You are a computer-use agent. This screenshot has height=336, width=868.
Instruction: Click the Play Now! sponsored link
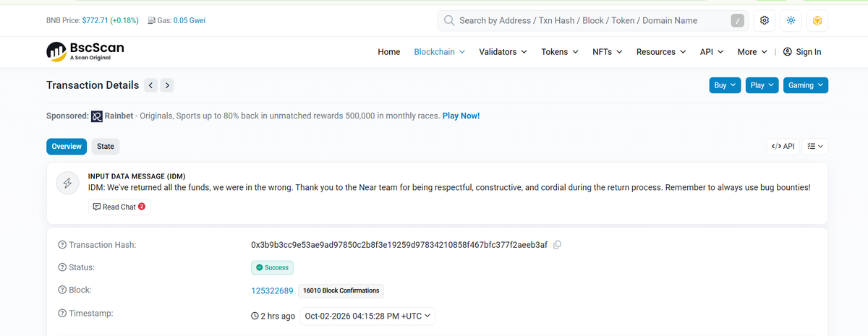pos(461,116)
